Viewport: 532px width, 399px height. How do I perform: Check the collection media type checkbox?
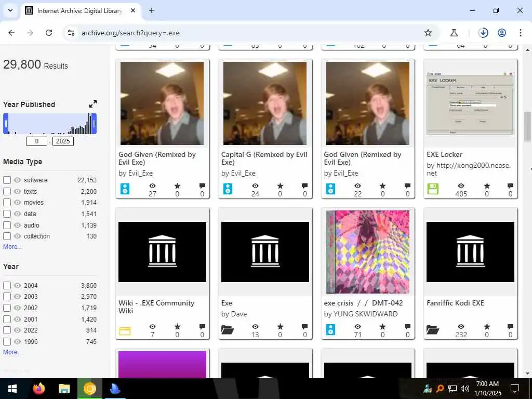pyautogui.click(x=7, y=236)
